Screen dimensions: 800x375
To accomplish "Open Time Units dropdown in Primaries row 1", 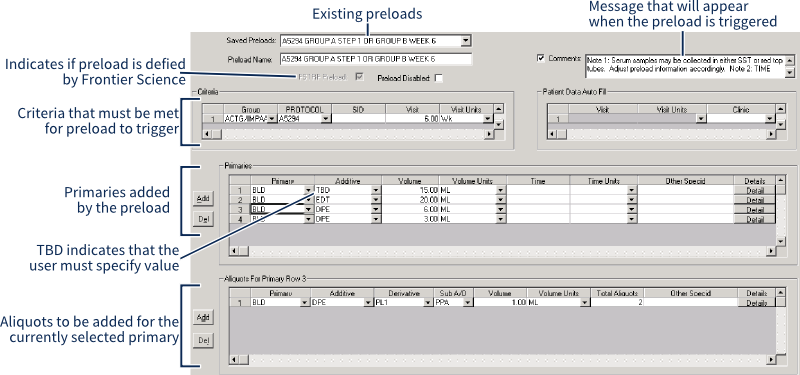I will 632,190.
